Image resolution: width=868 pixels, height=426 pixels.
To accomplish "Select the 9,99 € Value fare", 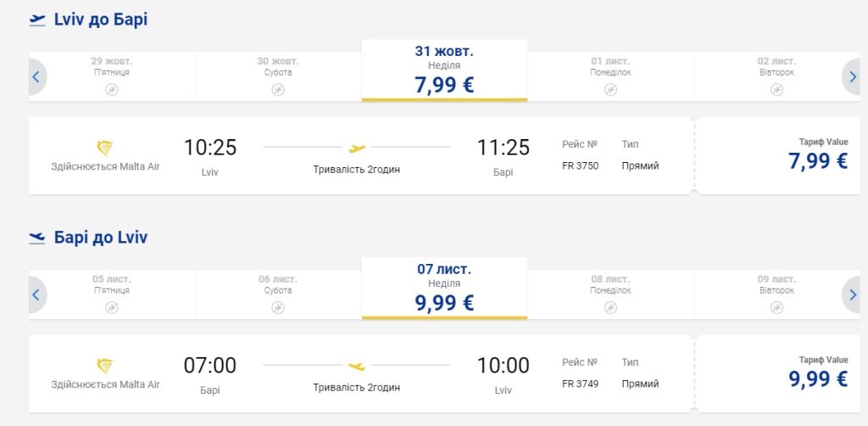I will [818, 378].
